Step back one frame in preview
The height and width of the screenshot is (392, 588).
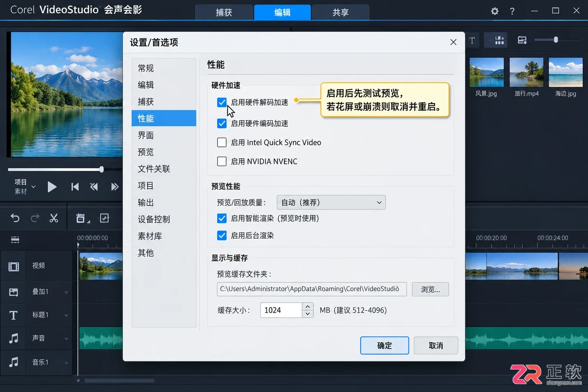pos(94,187)
